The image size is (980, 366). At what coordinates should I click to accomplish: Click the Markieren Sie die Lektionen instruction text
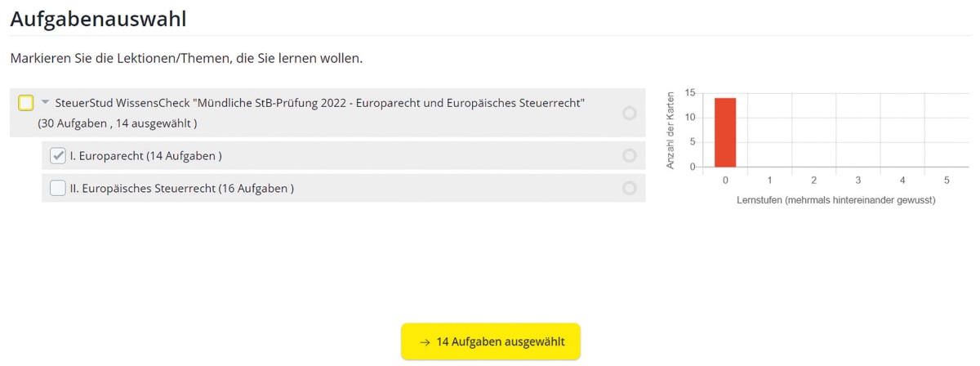186,59
